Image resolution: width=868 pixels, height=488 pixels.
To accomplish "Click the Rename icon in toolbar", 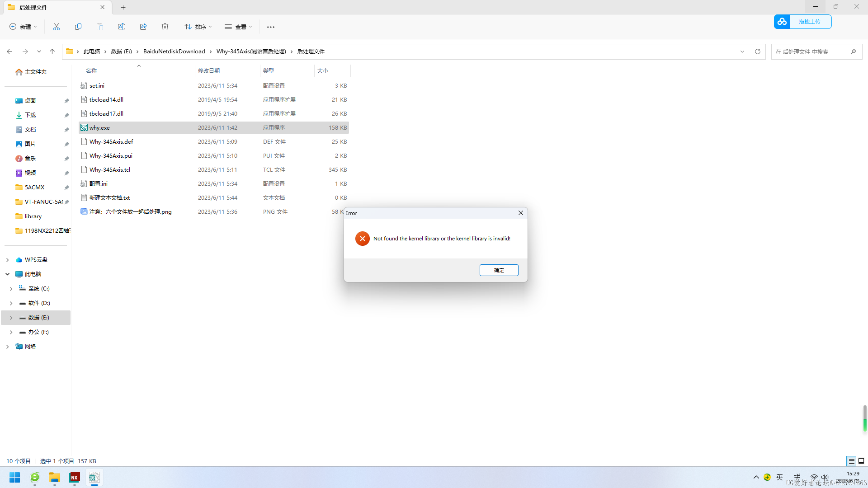I will (x=122, y=27).
